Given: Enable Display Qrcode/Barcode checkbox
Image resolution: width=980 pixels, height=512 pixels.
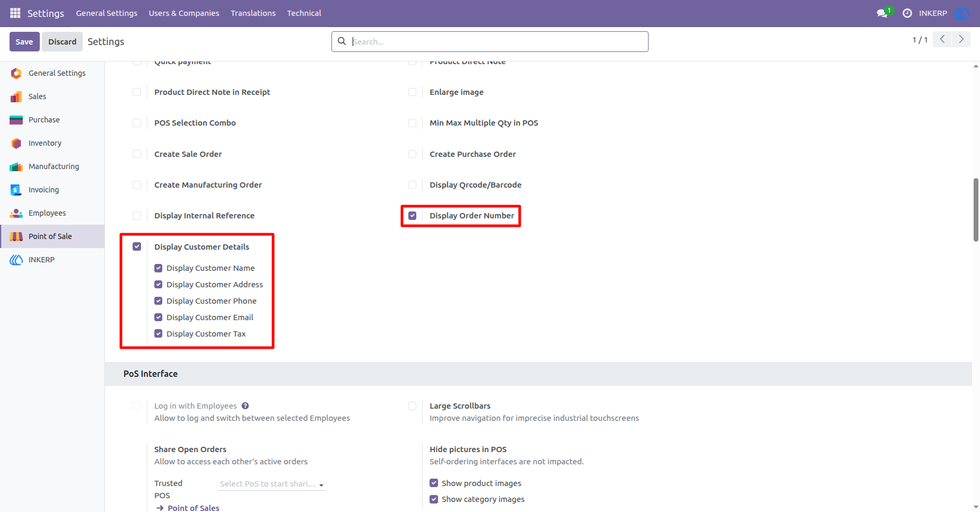Looking at the screenshot, I should [413, 185].
